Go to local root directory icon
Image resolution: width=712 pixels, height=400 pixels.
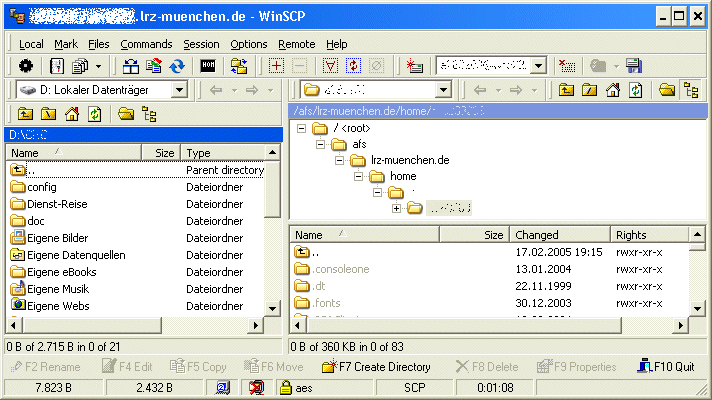(x=49, y=114)
